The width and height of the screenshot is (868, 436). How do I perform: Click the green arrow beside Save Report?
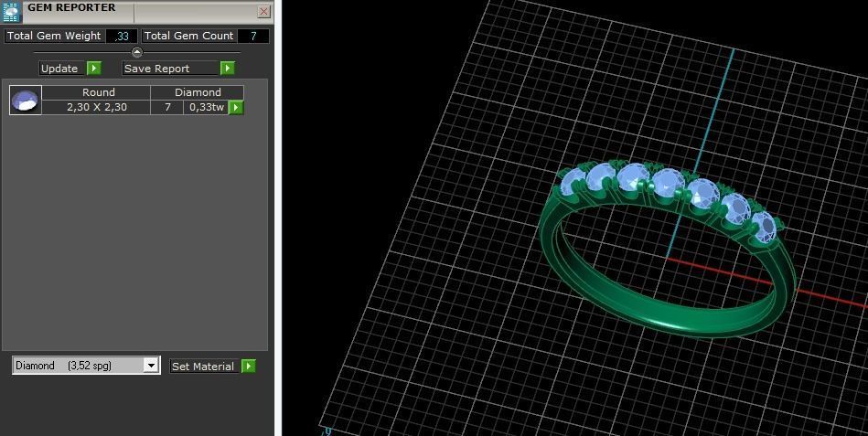tap(228, 68)
